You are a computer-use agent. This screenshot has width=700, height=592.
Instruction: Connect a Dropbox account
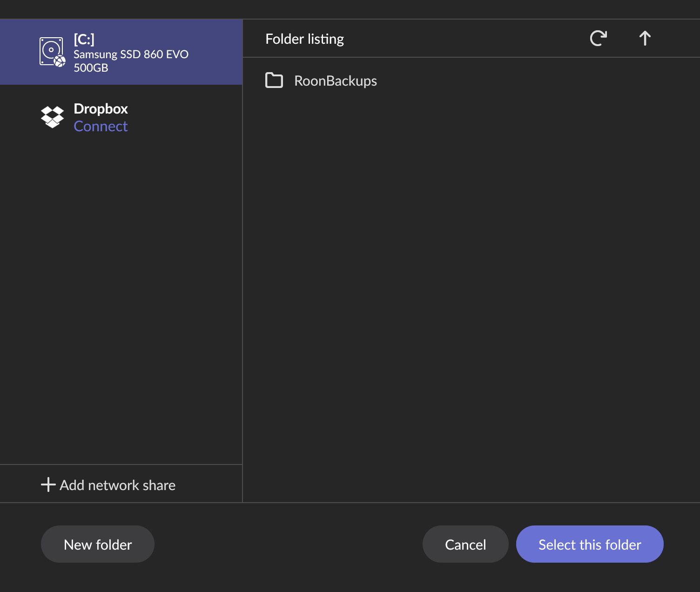[x=101, y=127]
